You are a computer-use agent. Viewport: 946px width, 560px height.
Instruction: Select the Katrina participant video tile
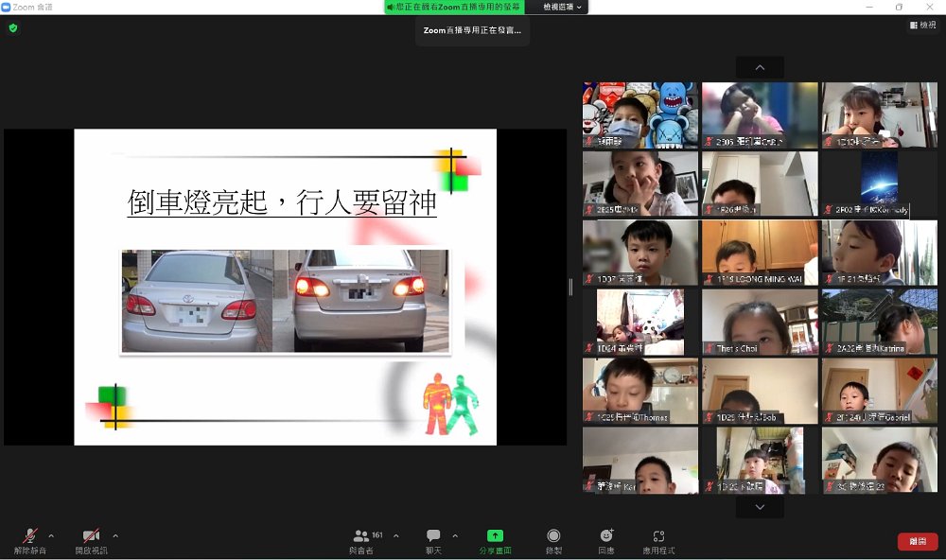tap(879, 322)
